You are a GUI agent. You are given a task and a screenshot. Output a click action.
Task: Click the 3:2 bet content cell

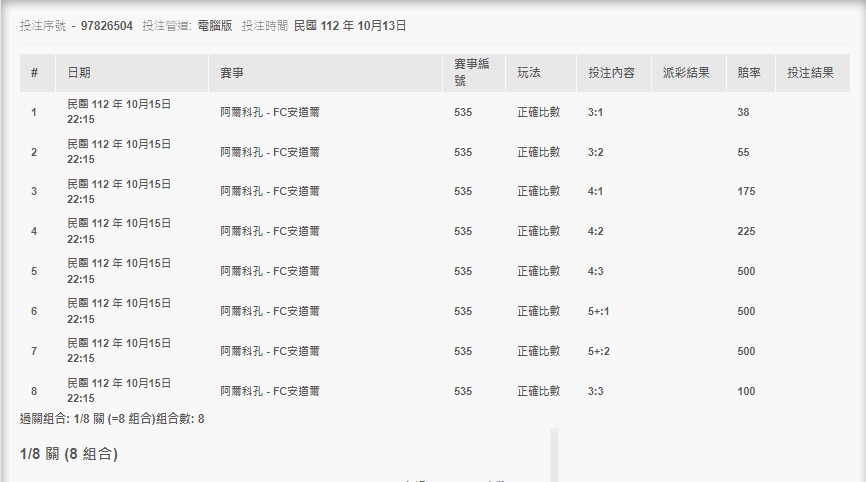595,152
